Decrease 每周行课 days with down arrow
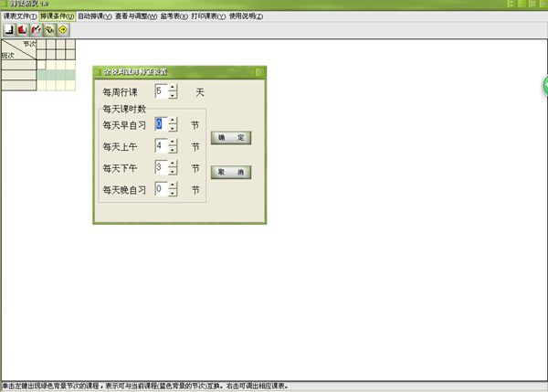Viewport: 548px width, 392px height. [173, 96]
